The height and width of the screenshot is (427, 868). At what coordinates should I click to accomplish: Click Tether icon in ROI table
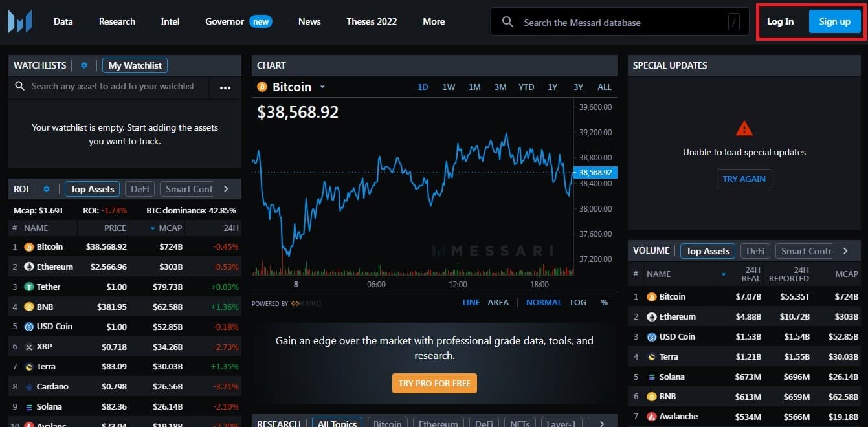[x=28, y=287]
